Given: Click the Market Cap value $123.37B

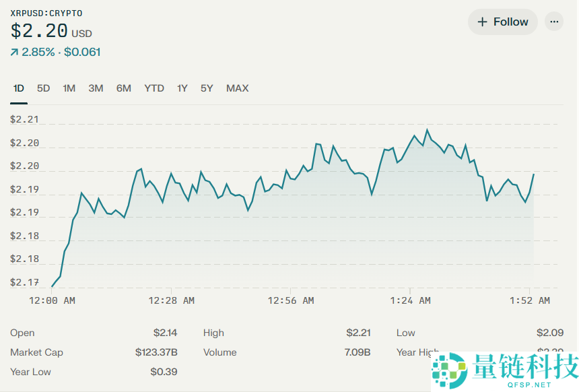Looking at the screenshot, I should [x=156, y=352].
